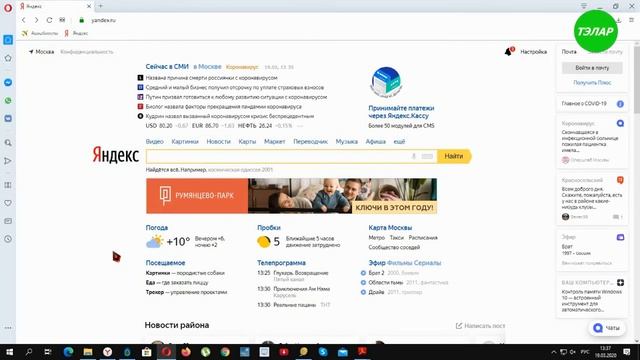Image resolution: width=640 pixels, height=360 pixels.
Task: Expand the 'ещё' services menu
Action: coord(399,142)
